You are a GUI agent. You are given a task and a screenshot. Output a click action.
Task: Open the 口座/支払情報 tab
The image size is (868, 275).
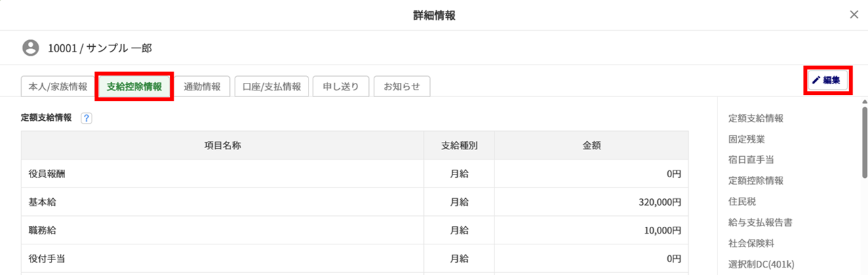(271, 87)
